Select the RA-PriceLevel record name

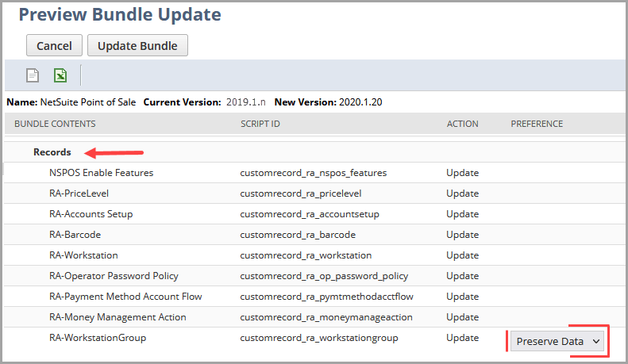pos(79,193)
